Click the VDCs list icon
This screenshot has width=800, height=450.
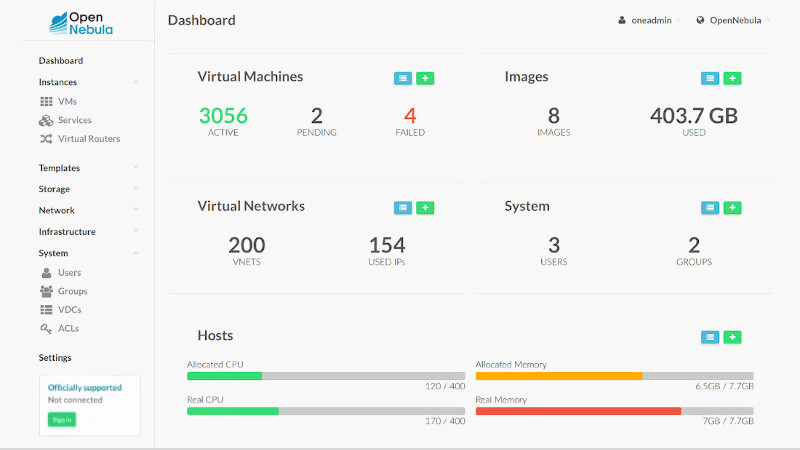[x=46, y=310]
